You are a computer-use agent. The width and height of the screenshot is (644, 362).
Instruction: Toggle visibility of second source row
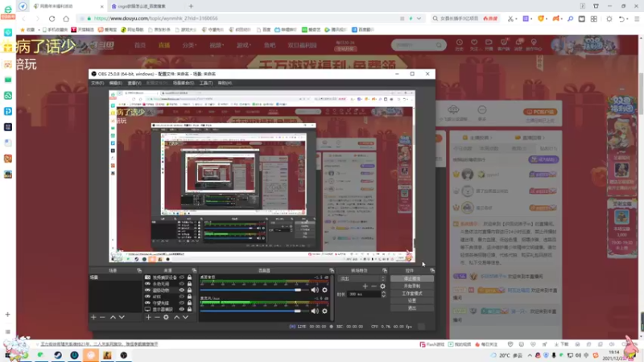[182, 284]
